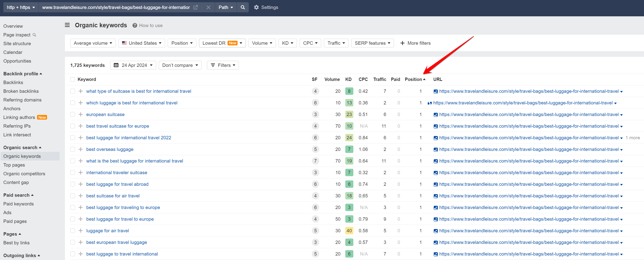This screenshot has width=644, height=260.
Task: Click SERP image icon for 'best overseas luggage' URL
Action: [x=435, y=150]
